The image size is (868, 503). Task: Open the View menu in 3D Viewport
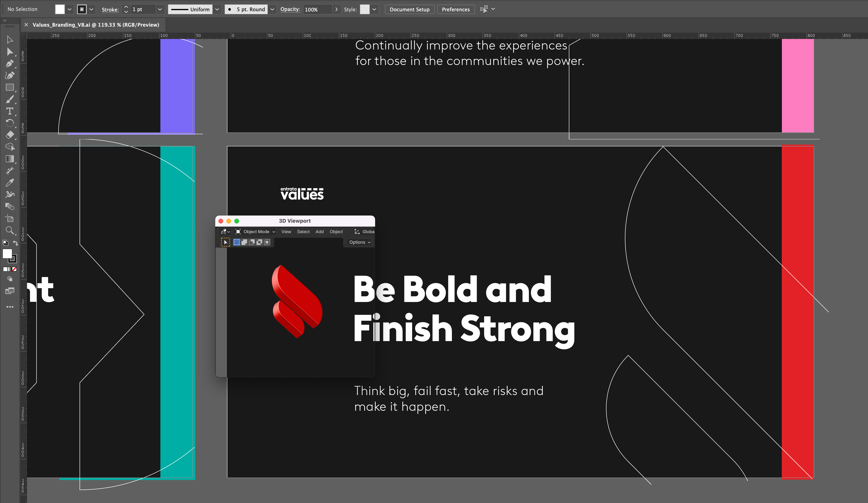(286, 232)
